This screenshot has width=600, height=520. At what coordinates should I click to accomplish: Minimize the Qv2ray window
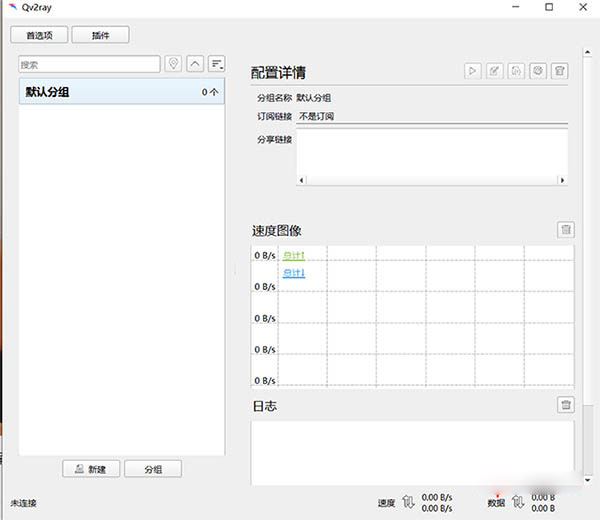coord(516,7)
